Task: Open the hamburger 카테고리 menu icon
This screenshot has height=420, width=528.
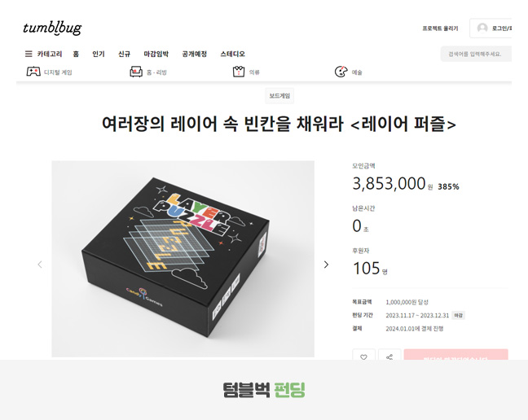Action: click(29, 54)
